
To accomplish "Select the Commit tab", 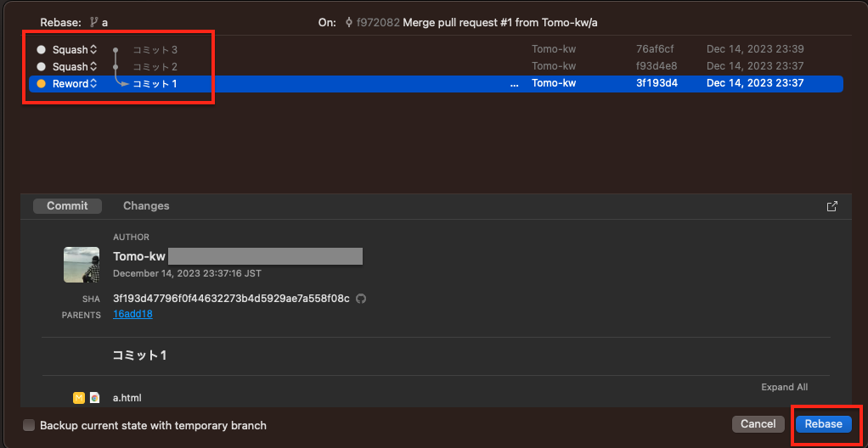I will coord(67,206).
